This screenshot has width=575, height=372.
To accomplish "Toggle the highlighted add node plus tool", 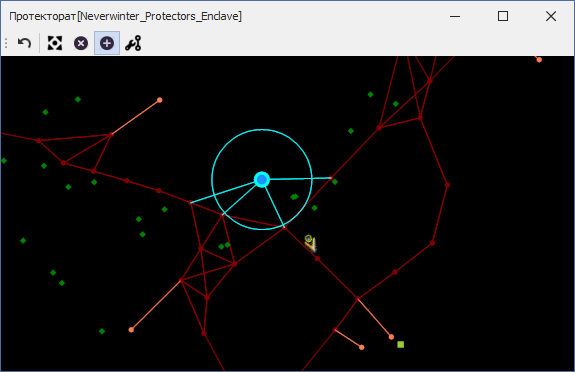I will (107, 43).
